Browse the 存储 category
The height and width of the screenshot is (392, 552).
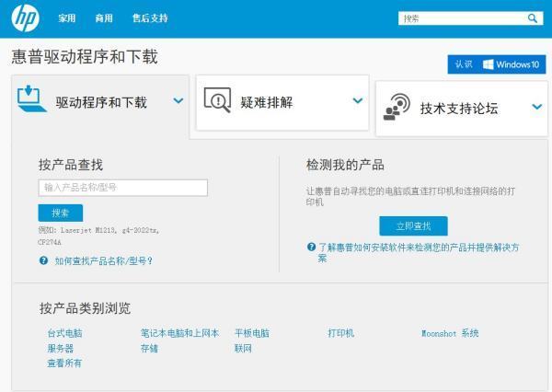point(149,349)
